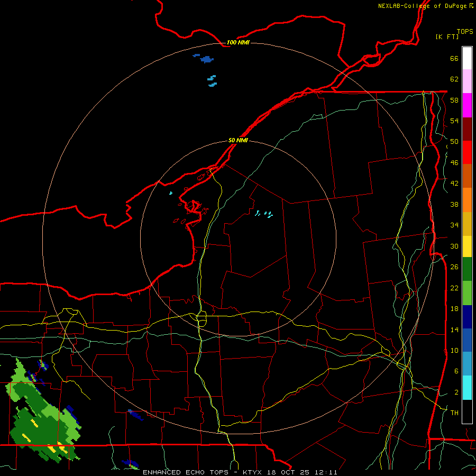Click the '14' legend value

pyautogui.click(x=454, y=329)
